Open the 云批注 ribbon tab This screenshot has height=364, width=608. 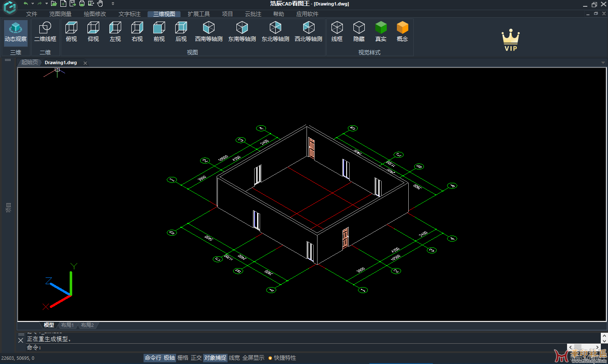(x=253, y=14)
